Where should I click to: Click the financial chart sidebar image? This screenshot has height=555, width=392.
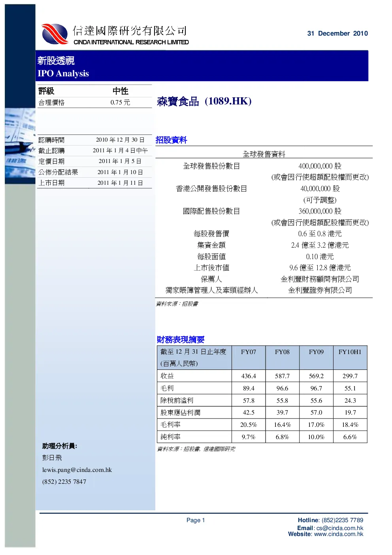point(20,146)
